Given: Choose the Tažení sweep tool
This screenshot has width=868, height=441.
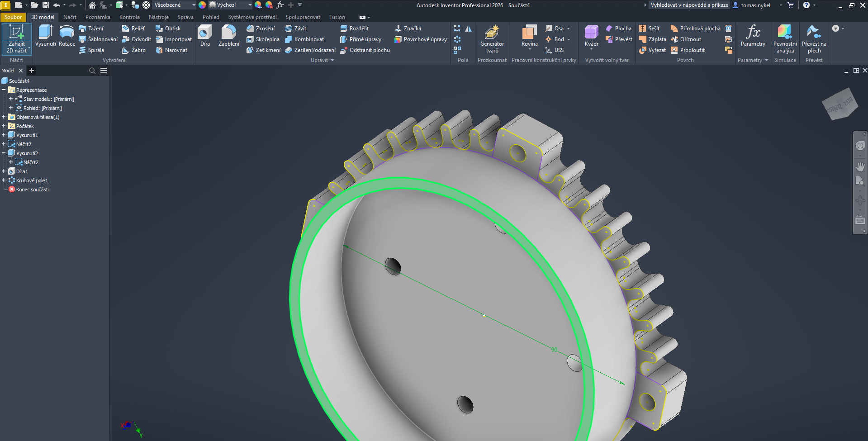Looking at the screenshot, I should (91, 28).
